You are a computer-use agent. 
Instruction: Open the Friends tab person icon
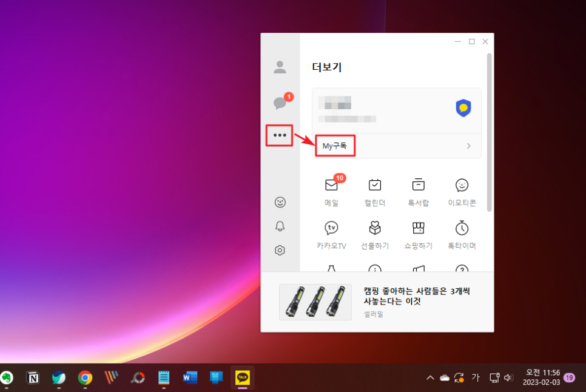[x=280, y=67]
